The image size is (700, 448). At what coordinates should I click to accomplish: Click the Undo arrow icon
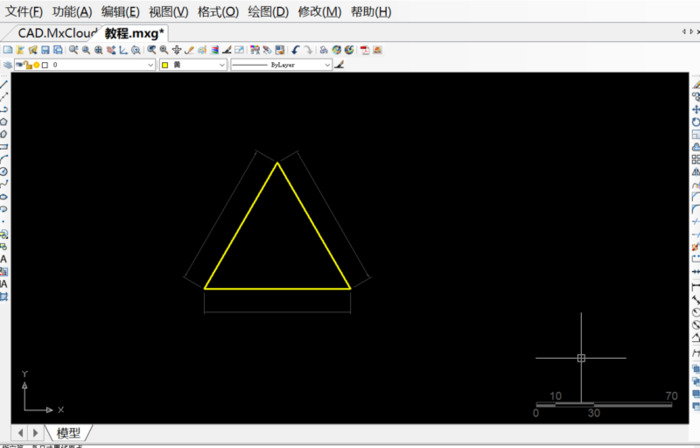pos(296,49)
